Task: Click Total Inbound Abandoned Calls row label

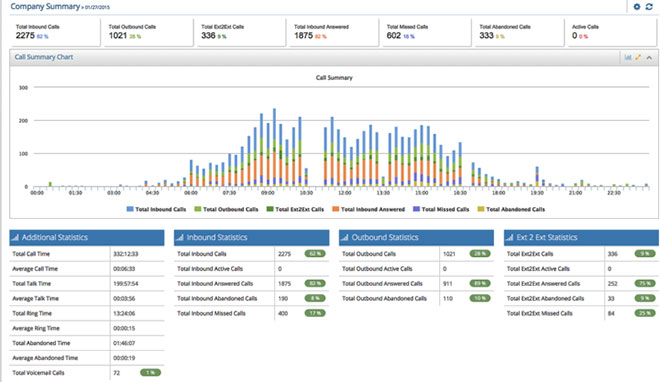Action: tap(217, 298)
